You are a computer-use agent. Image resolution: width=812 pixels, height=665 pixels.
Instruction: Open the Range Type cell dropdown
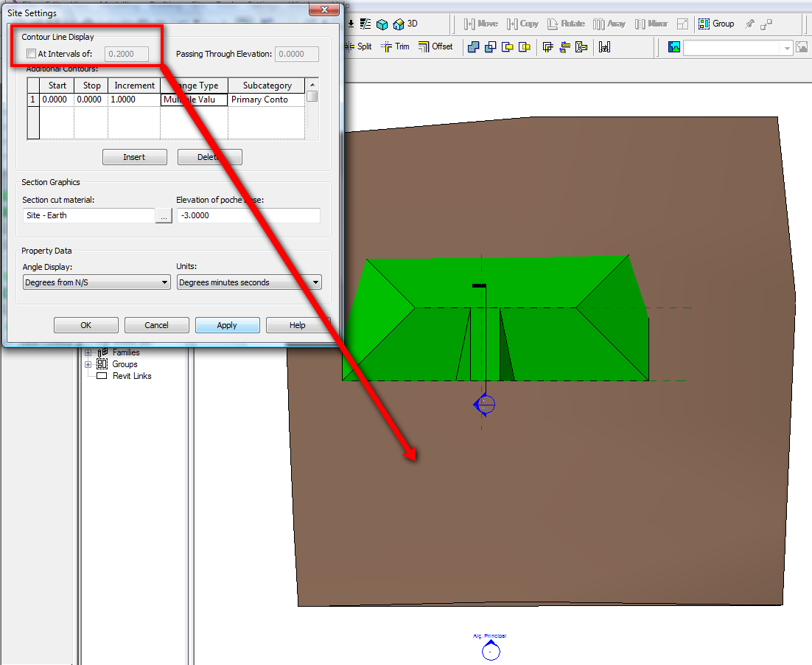pyautogui.click(x=195, y=100)
